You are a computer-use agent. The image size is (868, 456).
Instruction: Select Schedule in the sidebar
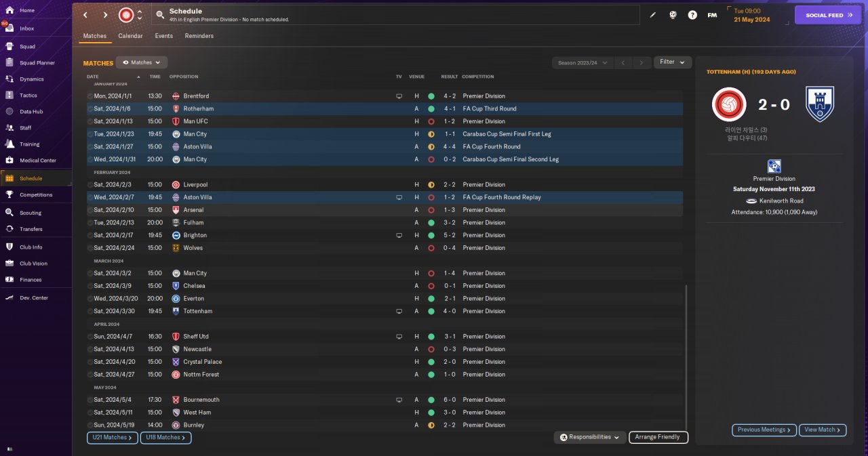(36, 178)
